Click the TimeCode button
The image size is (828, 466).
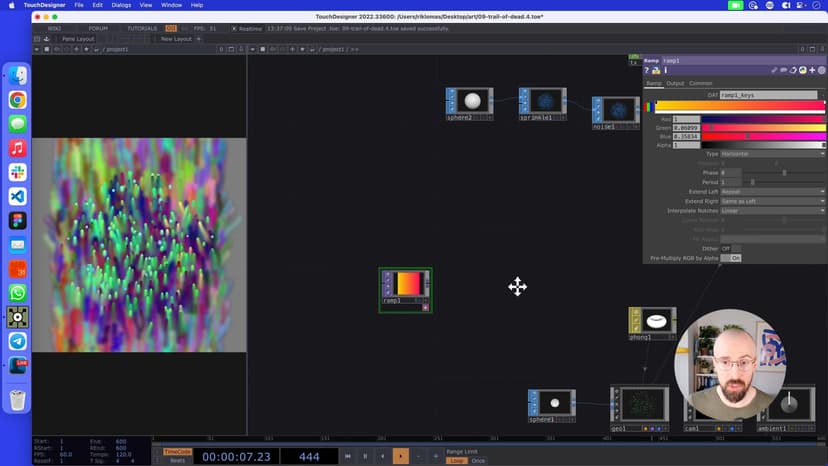pyautogui.click(x=177, y=451)
